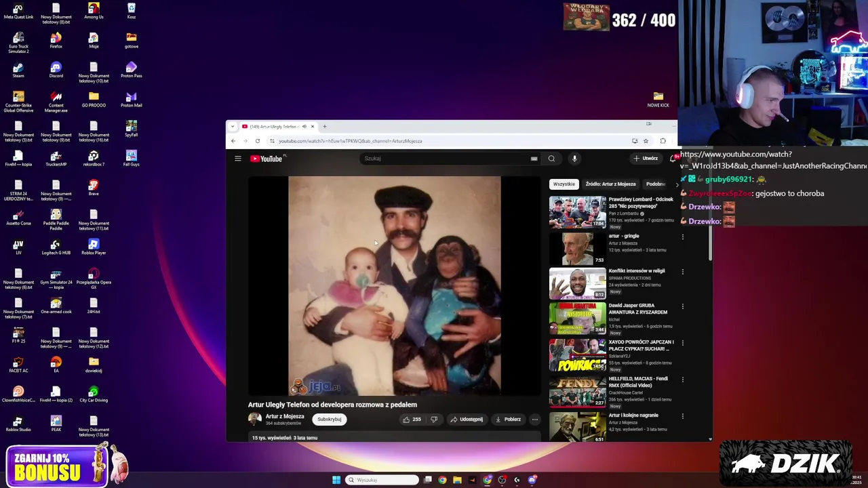Viewport: 868px width, 488px height.
Task: Open Counter-Strike Global Offensive shortcut
Action: [18, 101]
